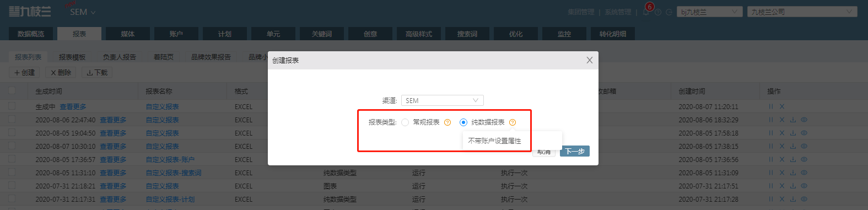
Task: Pause the report created 2020-08-07 11:20:11
Action: click(771, 106)
